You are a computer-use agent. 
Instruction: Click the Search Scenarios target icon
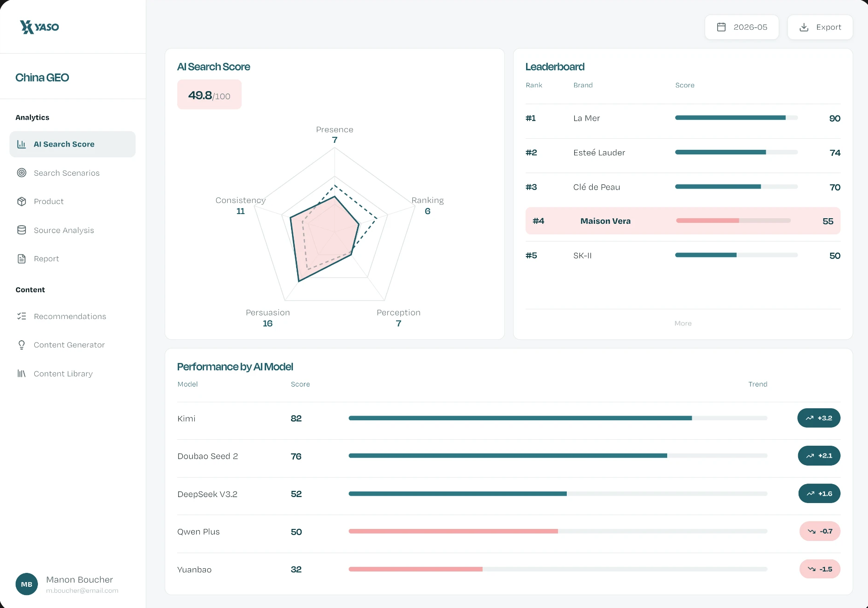click(21, 173)
